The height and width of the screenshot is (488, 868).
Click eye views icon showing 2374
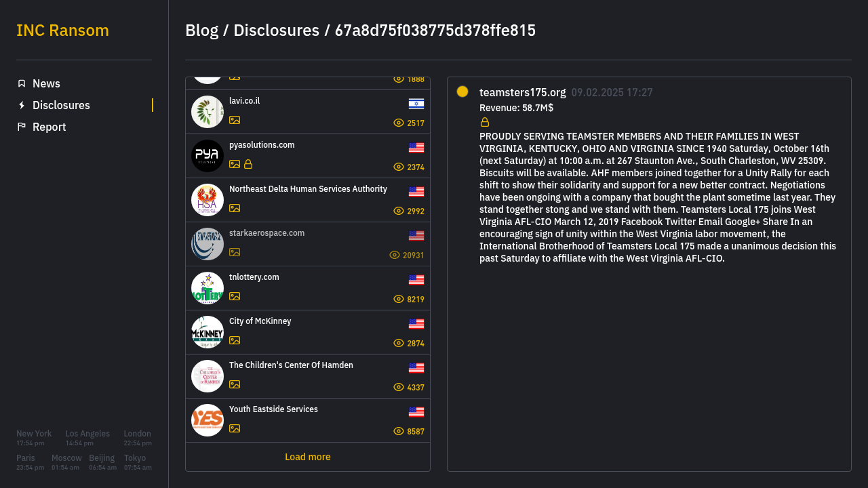[x=399, y=167]
